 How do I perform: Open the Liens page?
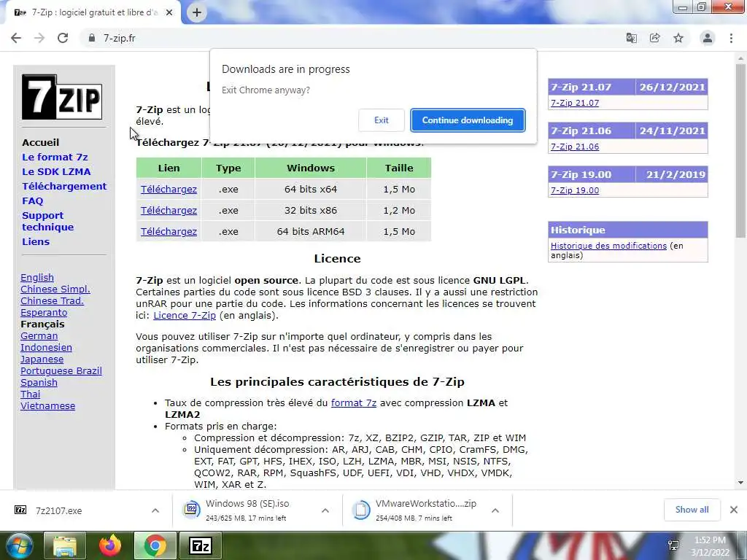click(36, 241)
